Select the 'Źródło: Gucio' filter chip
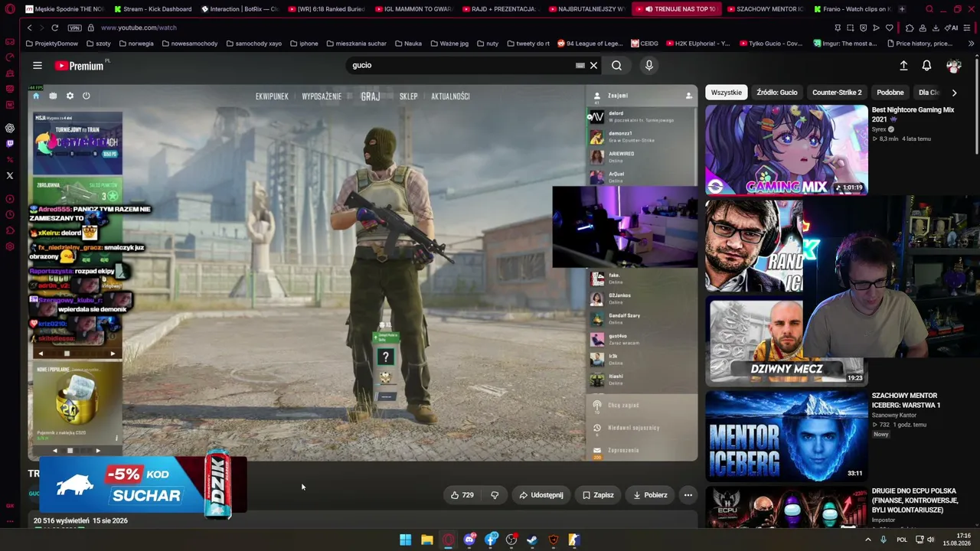This screenshot has height=551, width=980. point(777,93)
